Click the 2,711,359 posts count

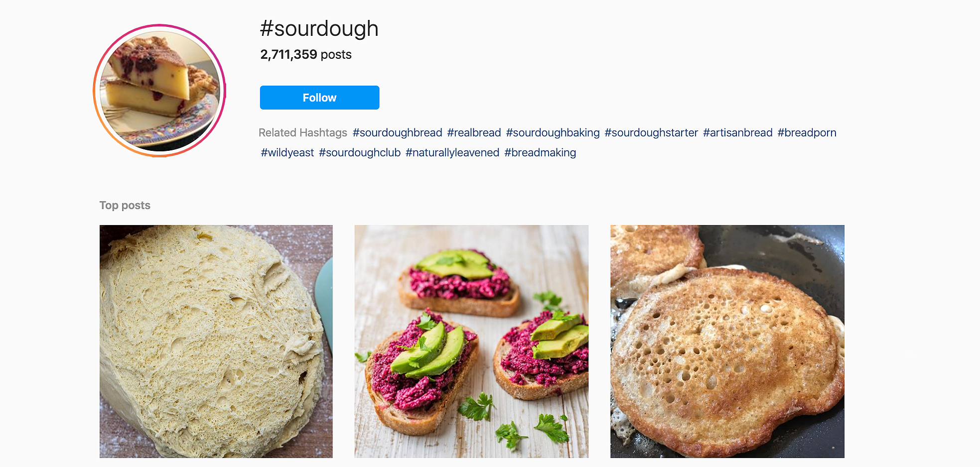pos(306,54)
